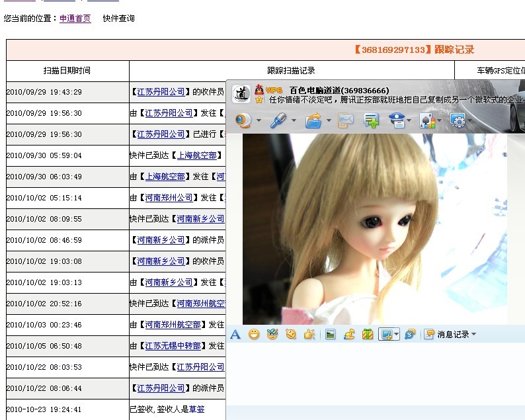Expand the video call dropdown arrow

pyautogui.click(x=259, y=121)
